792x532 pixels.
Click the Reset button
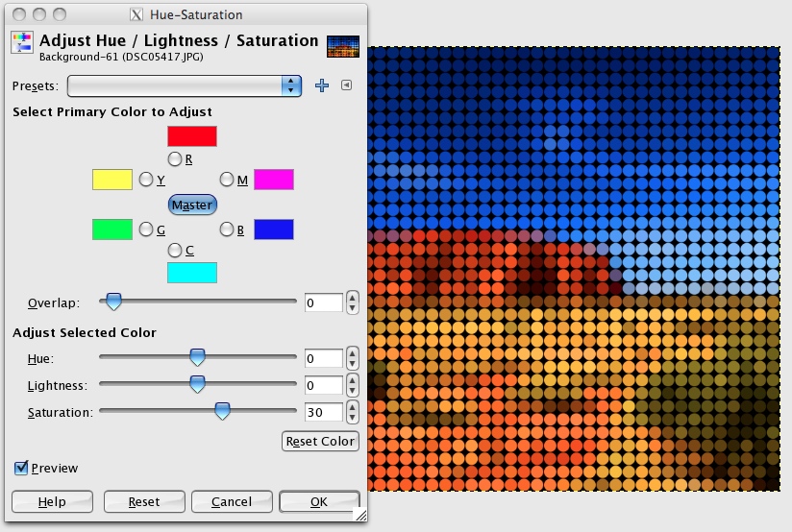[x=144, y=501]
